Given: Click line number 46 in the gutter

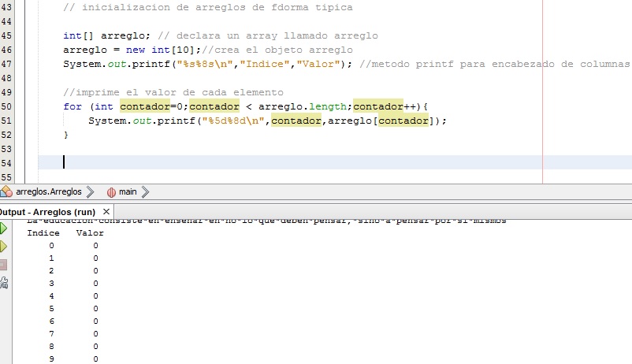Looking at the screenshot, I should pos(7,50).
